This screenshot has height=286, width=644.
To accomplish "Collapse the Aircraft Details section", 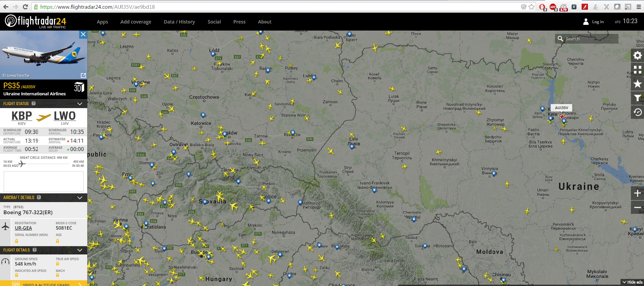I will 80,198.
